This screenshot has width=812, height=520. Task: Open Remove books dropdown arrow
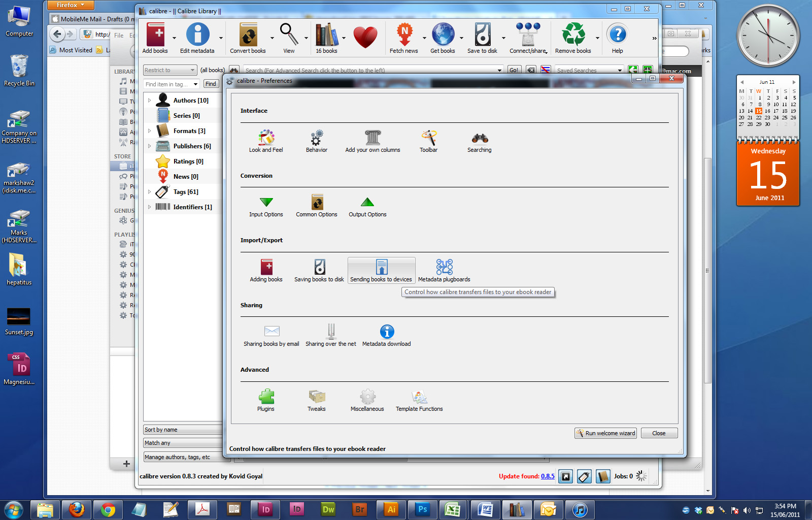coord(597,38)
